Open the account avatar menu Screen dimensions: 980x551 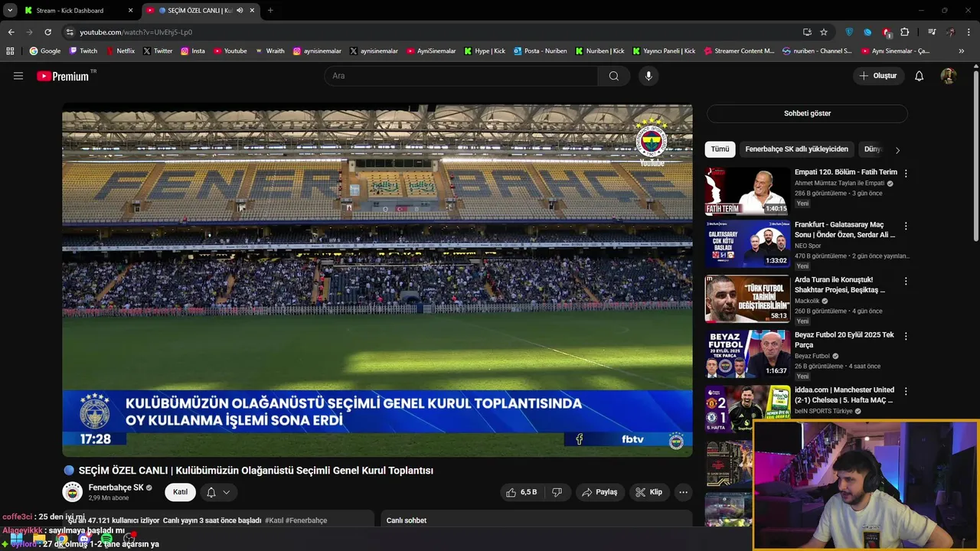(x=949, y=76)
